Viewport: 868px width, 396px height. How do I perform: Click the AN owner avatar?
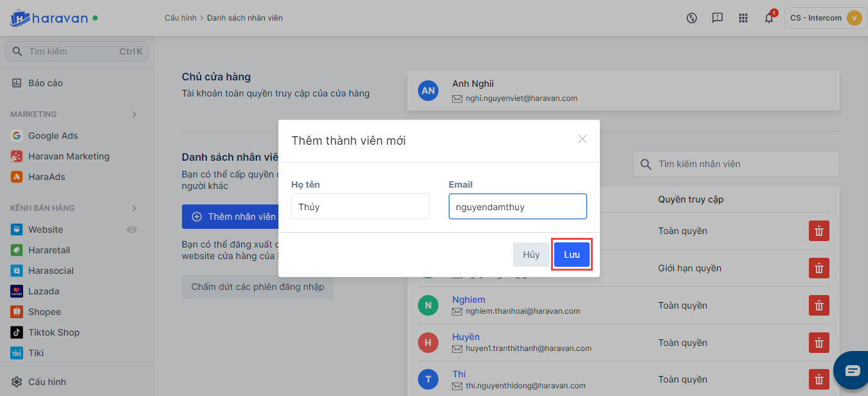click(428, 91)
